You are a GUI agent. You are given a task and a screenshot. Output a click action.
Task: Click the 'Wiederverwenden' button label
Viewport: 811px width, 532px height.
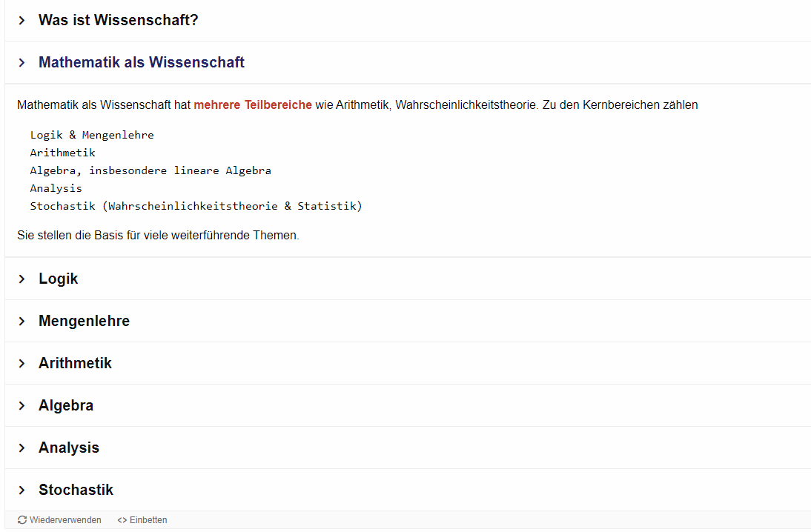click(65, 520)
